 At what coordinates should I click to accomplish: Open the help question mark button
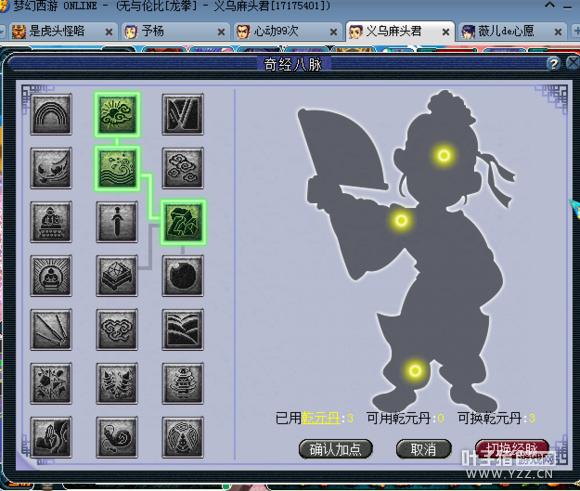coord(553,64)
